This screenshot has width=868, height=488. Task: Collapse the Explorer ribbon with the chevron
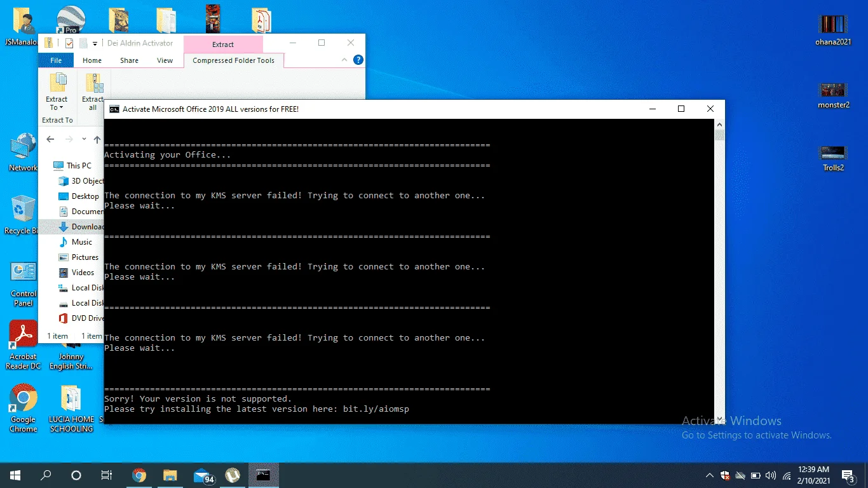pos(344,60)
